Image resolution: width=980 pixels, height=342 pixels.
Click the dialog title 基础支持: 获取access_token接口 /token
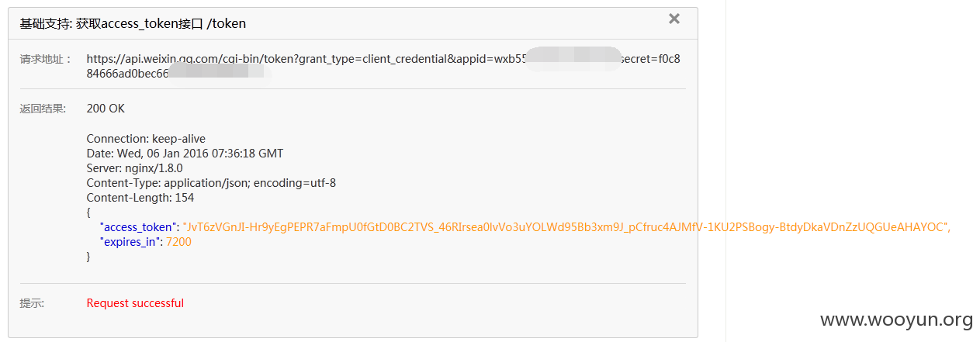coord(133,23)
